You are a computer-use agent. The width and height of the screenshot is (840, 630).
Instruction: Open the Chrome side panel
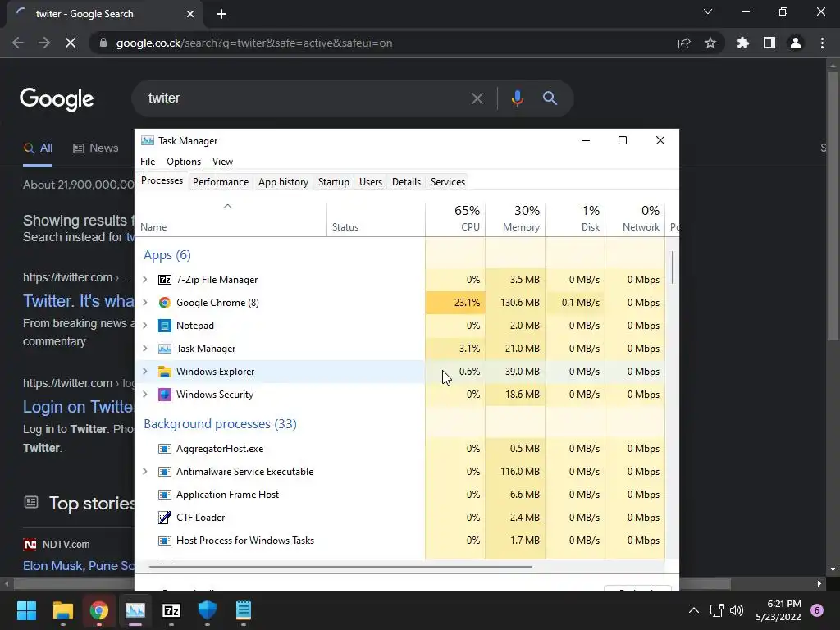point(769,43)
